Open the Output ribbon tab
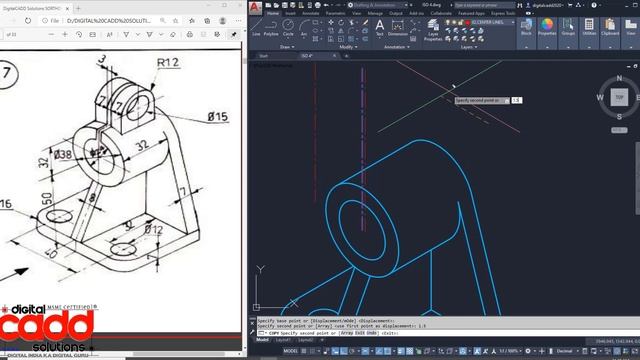Image resolution: width=640 pixels, height=360 pixels. coord(396,13)
